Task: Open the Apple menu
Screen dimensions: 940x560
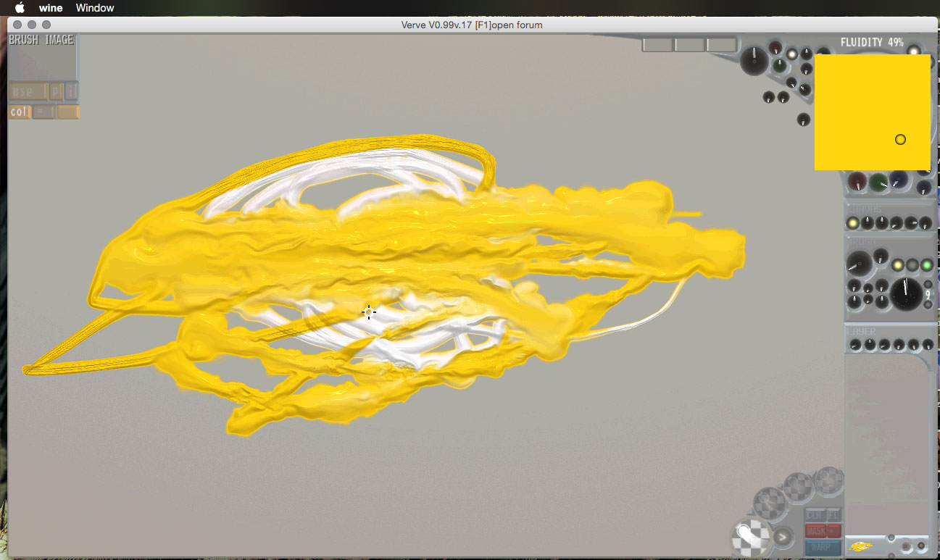Action: (20, 8)
